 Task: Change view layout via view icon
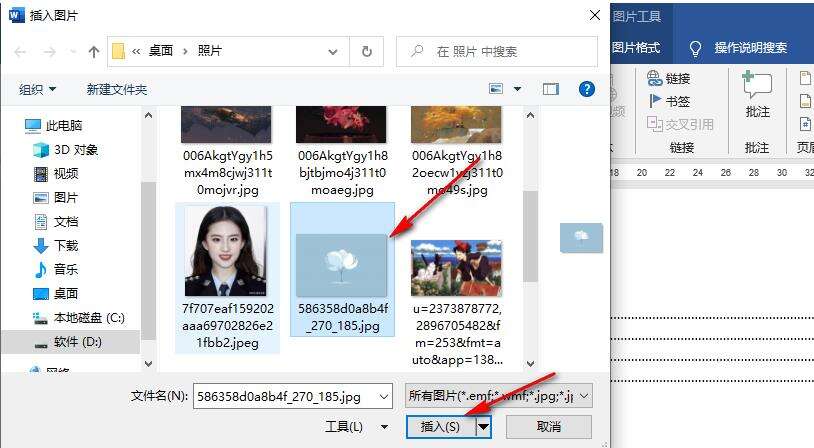click(496, 89)
